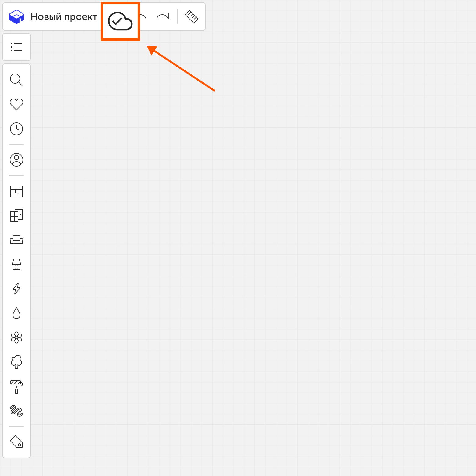
Task: Open the windows and doors category
Action: pyautogui.click(x=16, y=215)
